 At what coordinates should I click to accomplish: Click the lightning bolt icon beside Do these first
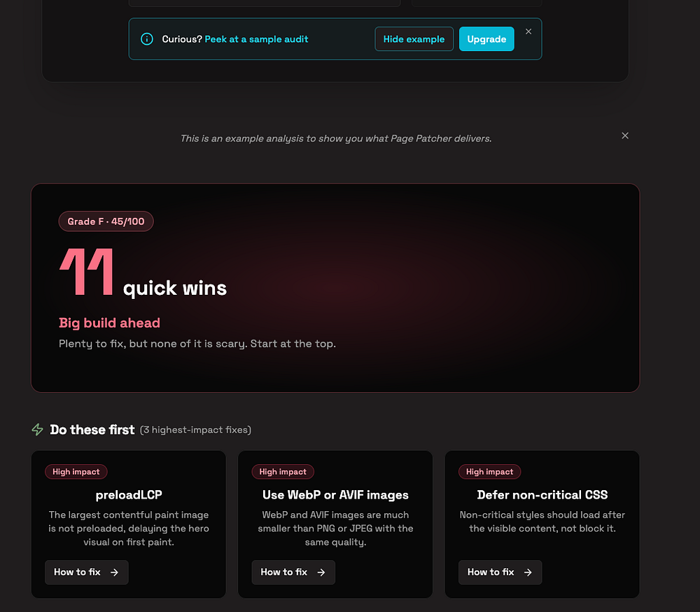pos(38,429)
